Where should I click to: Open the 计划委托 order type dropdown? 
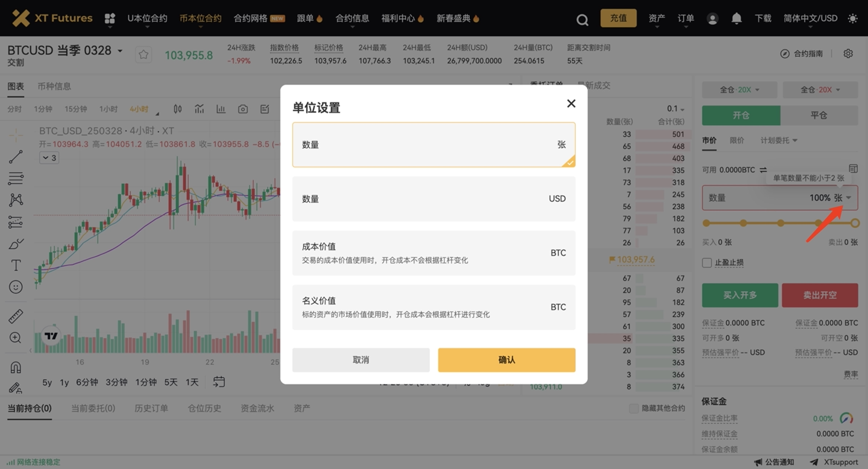click(x=779, y=140)
